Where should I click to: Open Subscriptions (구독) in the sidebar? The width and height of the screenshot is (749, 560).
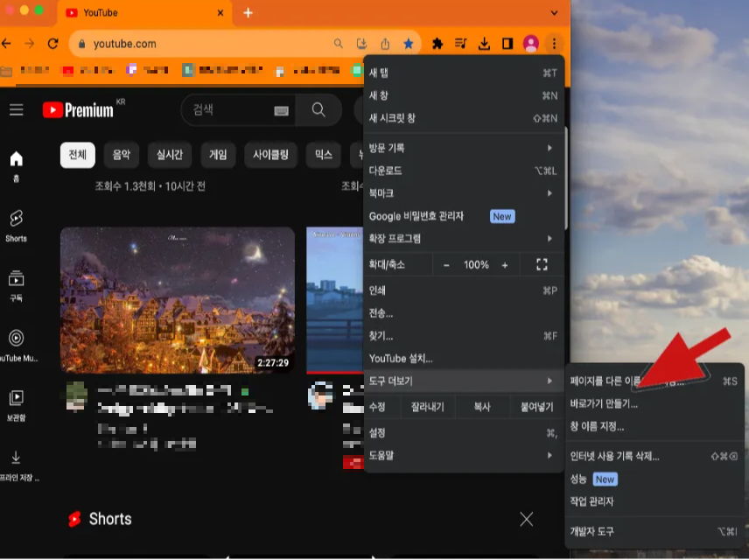tap(17, 286)
